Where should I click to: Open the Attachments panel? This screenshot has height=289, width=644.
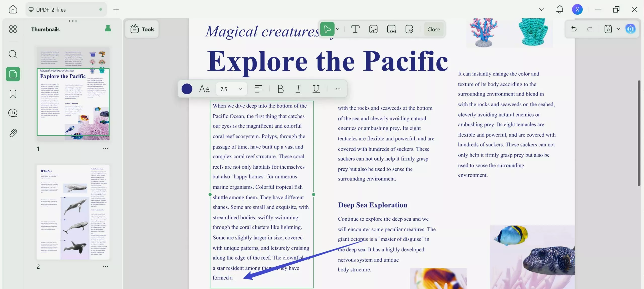pyautogui.click(x=13, y=133)
